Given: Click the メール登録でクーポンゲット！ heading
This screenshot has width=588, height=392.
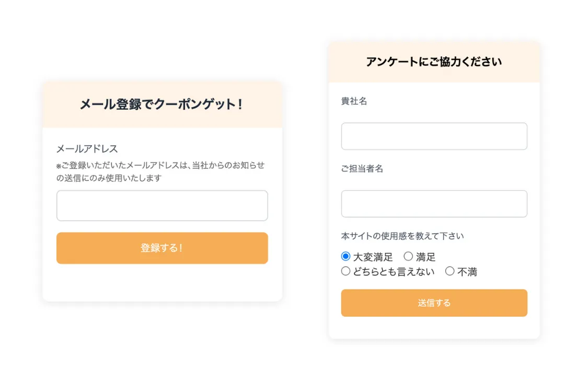Looking at the screenshot, I should click(x=162, y=105).
